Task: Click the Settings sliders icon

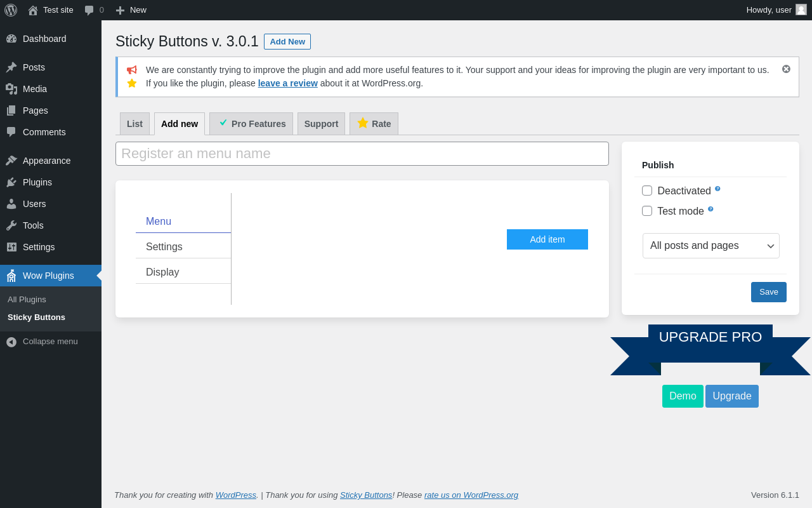Action: tap(11, 247)
